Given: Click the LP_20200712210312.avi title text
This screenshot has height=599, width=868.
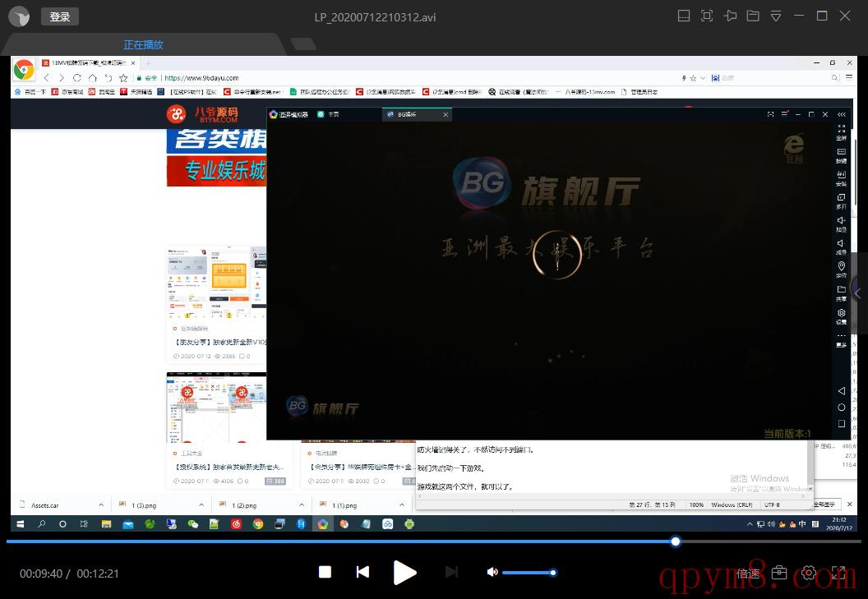Looking at the screenshot, I should pos(375,17).
